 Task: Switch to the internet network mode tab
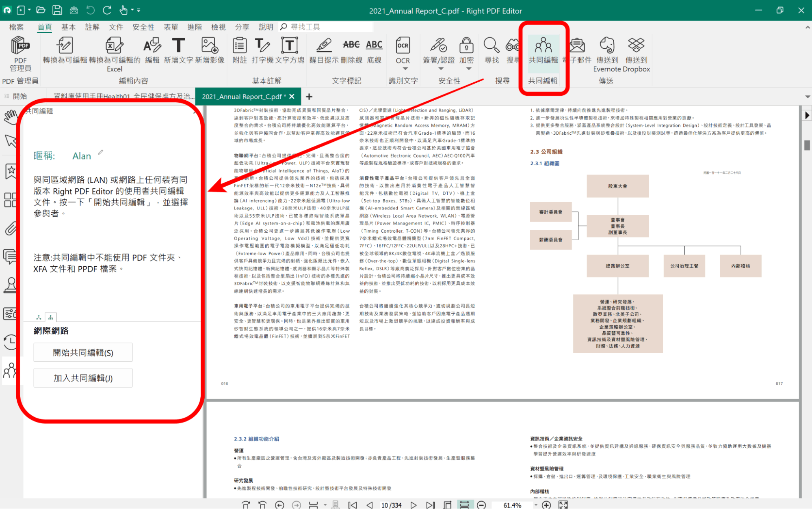point(50,317)
